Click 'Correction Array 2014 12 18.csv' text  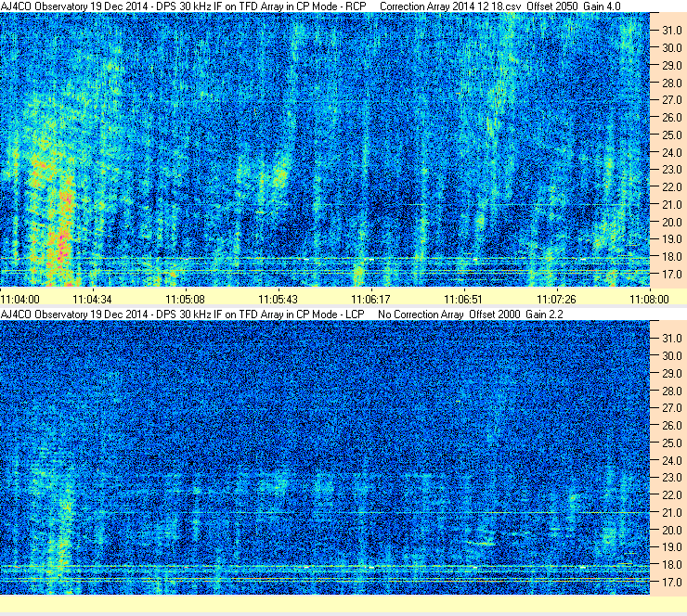[x=450, y=6]
